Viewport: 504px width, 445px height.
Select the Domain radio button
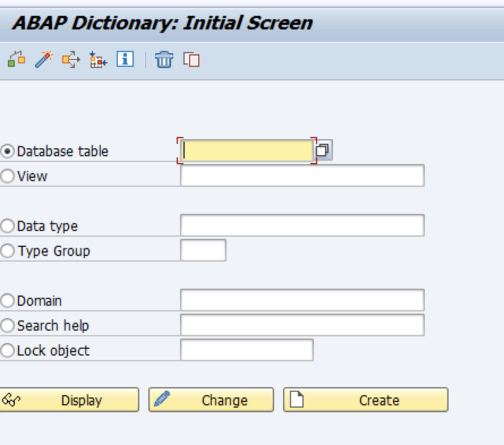tap(7, 301)
